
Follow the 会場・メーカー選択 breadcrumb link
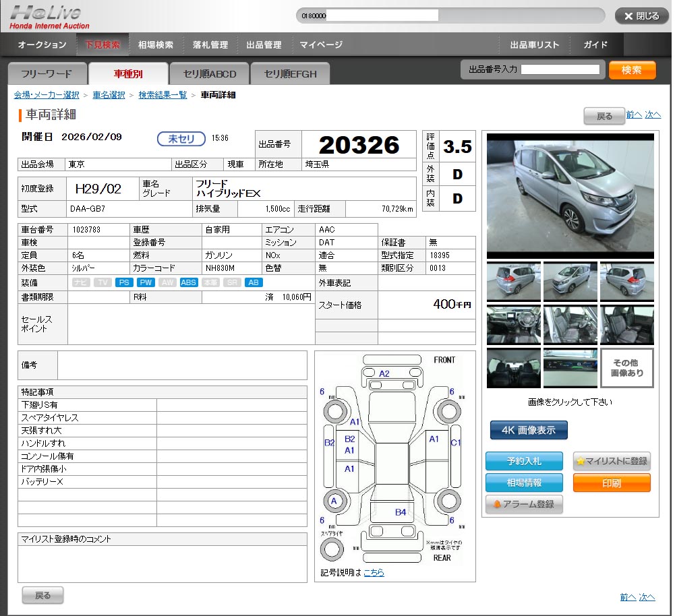pyautogui.click(x=47, y=95)
